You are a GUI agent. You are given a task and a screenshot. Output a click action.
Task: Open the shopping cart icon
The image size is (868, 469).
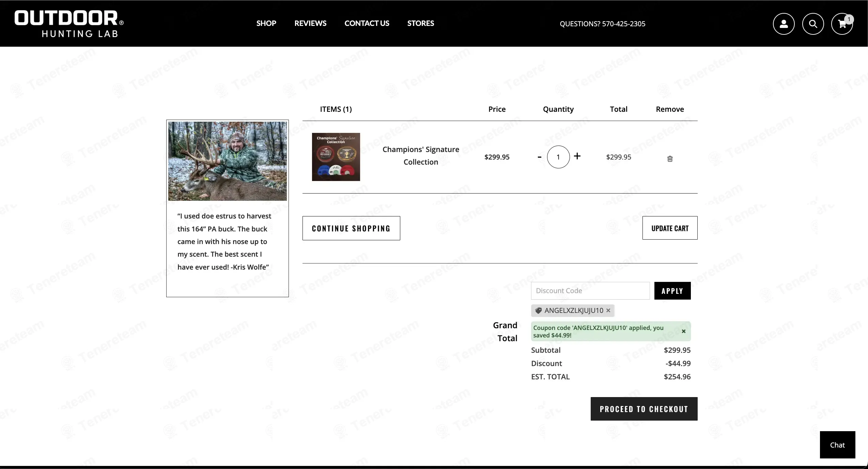(x=842, y=24)
